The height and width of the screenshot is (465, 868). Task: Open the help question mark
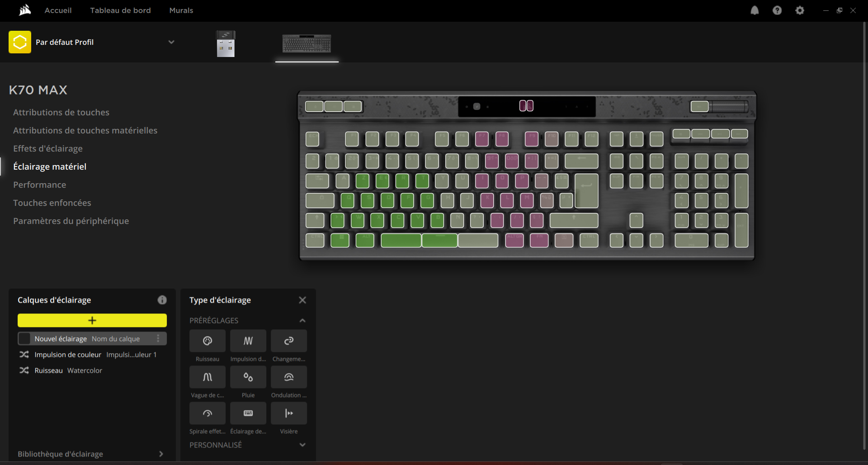(x=777, y=10)
